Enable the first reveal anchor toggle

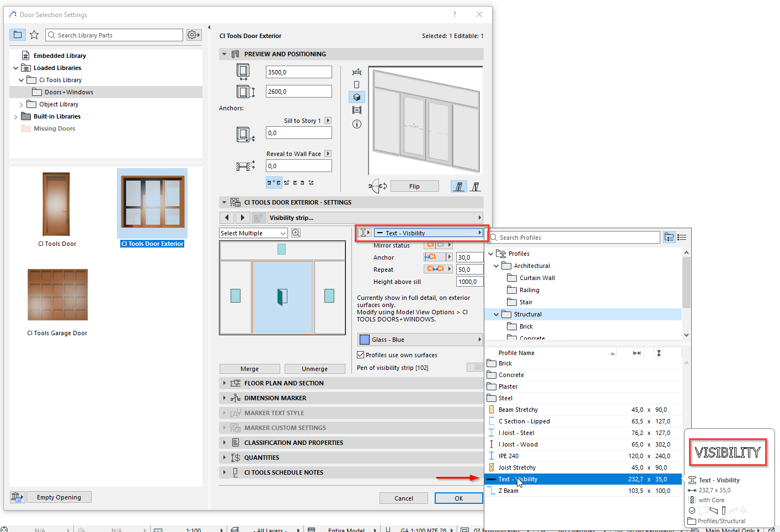point(274,182)
